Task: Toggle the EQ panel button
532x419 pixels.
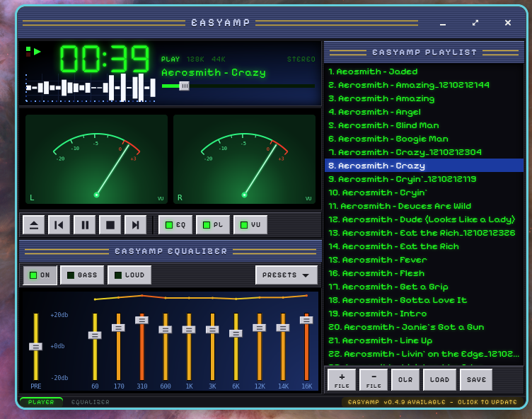Action: point(175,225)
